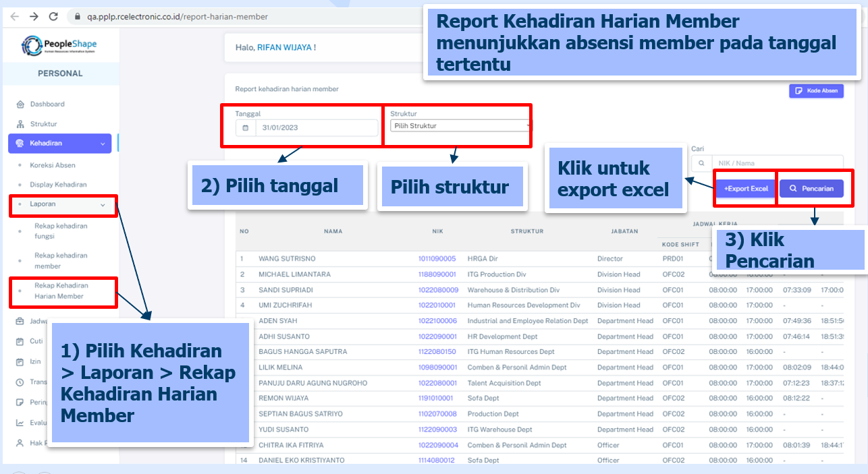
Task: Open the Pilih Struktur dropdown
Action: [460, 126]
